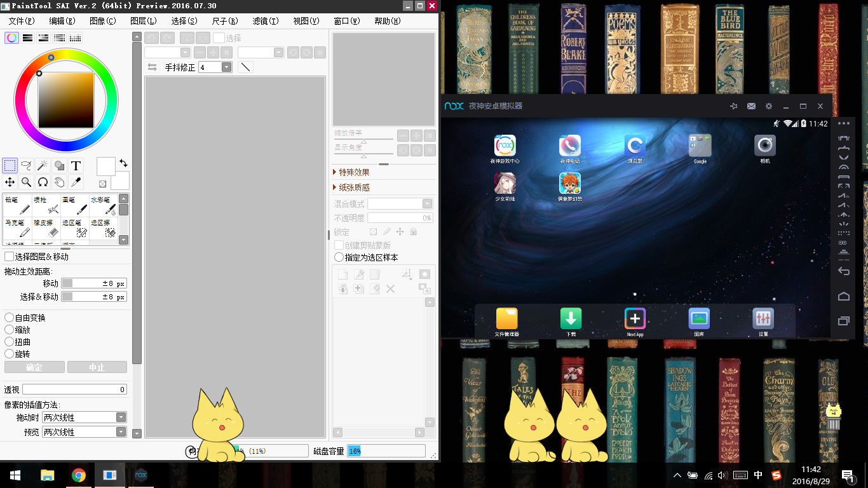Choose the Text tool
This screenshot has height=488, width=868.
click(76, 166)
